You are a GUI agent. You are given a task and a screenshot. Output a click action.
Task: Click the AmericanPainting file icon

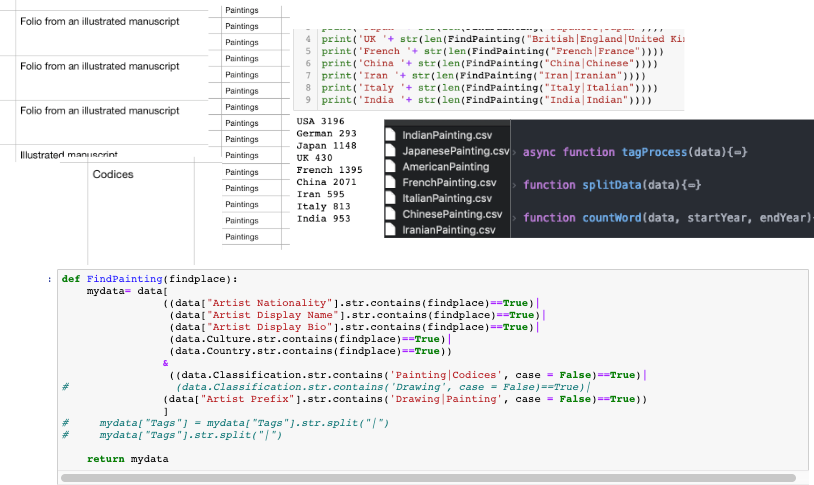(x=391, y=167)
